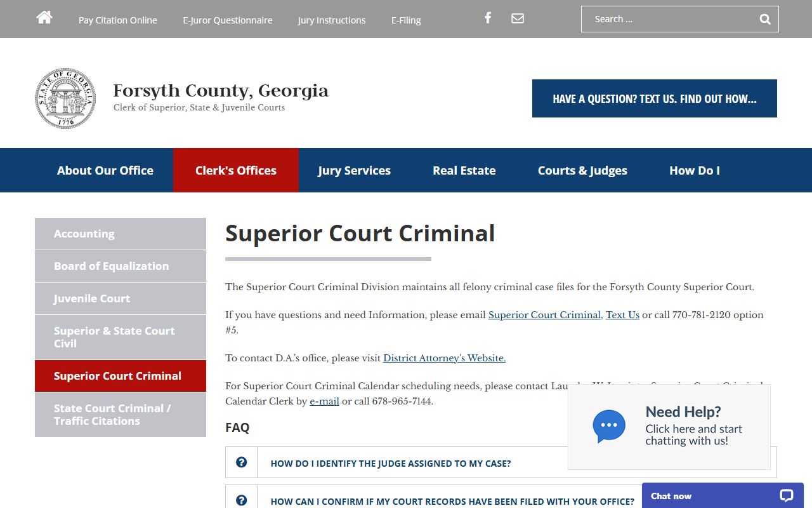Click Forsyth County, Georgia title

pyautogui.click(x=221, y=91)
